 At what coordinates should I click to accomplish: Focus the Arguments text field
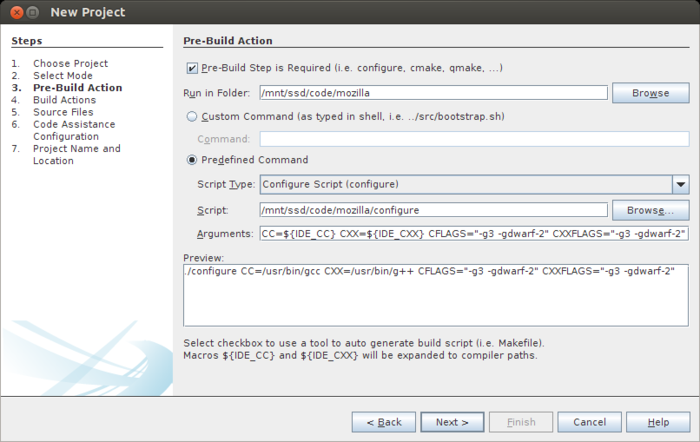coord(474,233)
